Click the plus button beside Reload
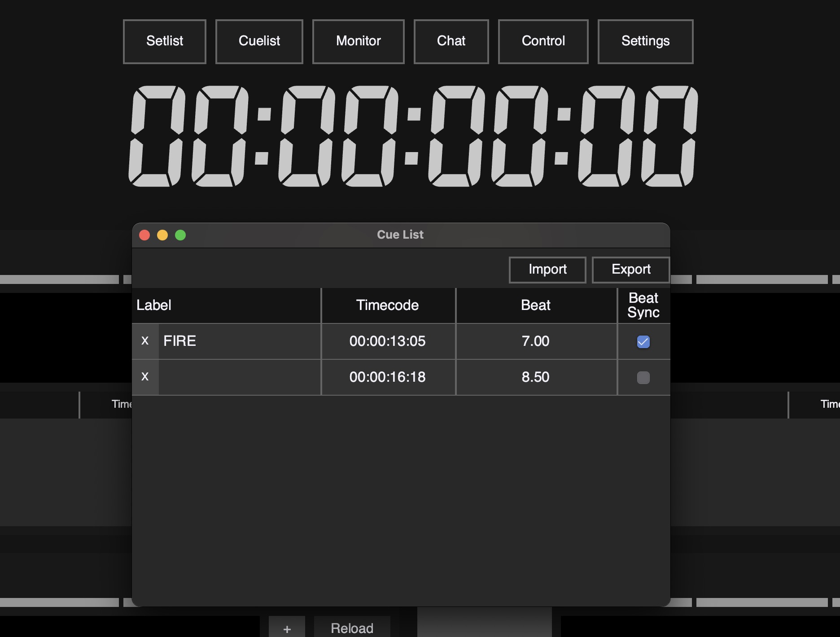The image size is (840, 637). [287, 628]
